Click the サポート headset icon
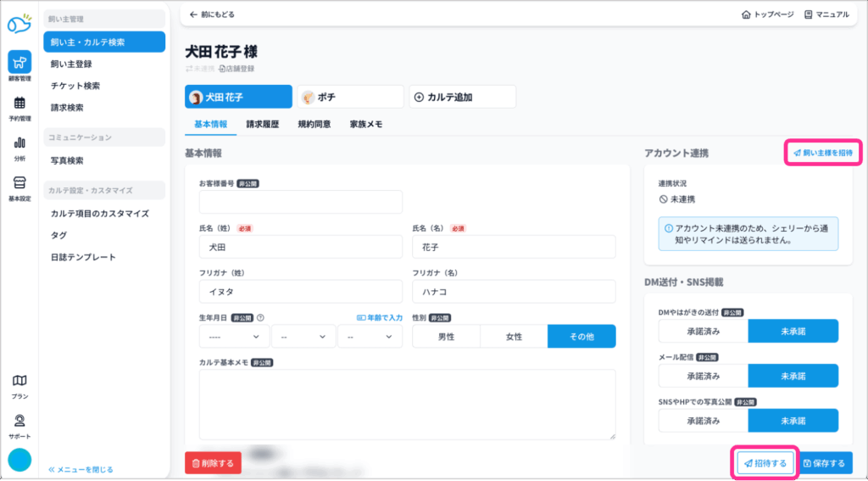 (19, 421)
